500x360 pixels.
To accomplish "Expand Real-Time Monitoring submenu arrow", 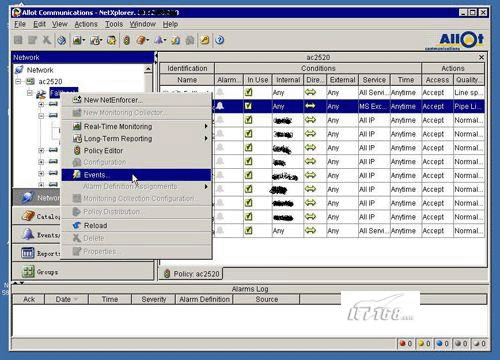I will tap(206, 126).
